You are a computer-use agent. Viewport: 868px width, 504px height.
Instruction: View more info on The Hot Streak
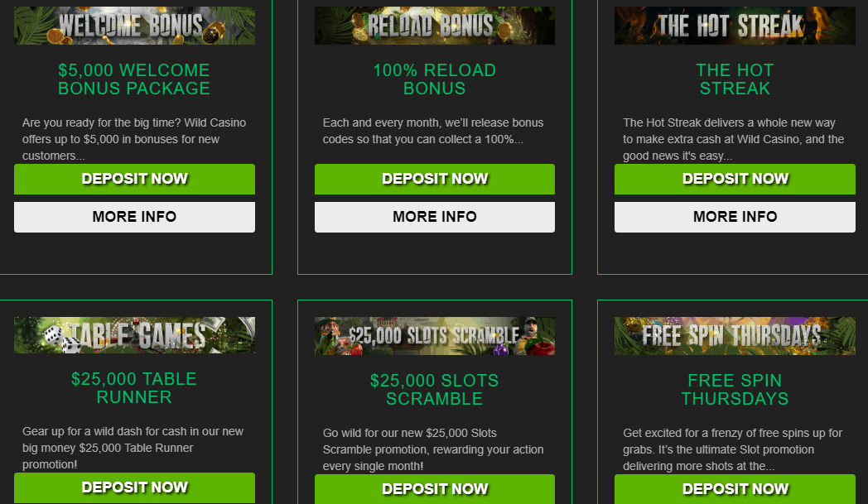pyautogui.click(x=735, y=217)
